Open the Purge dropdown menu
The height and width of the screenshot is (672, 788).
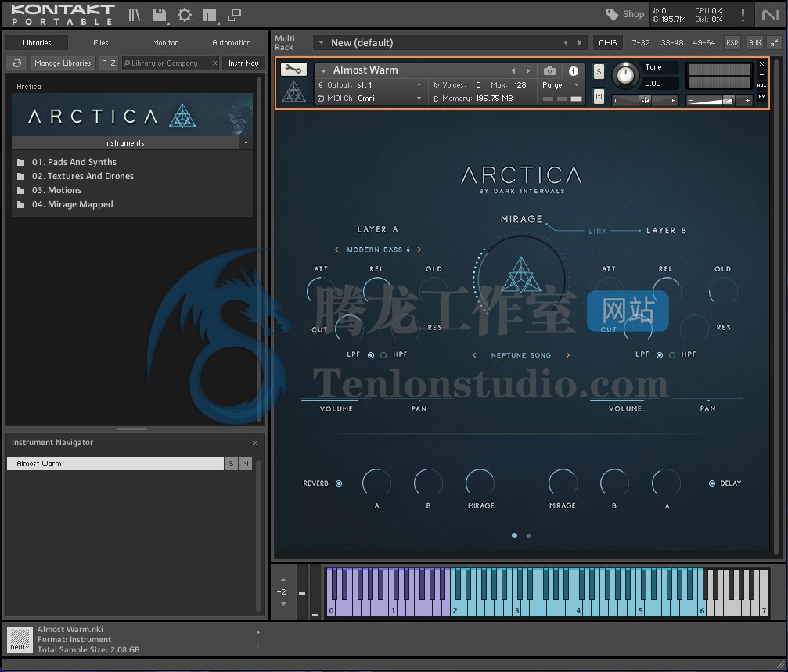(x=560, y=85)
